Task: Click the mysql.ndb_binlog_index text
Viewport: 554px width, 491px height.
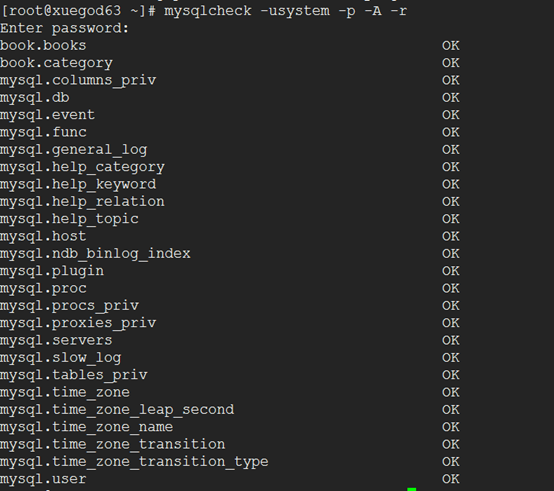Action: (x=95, y=254)
